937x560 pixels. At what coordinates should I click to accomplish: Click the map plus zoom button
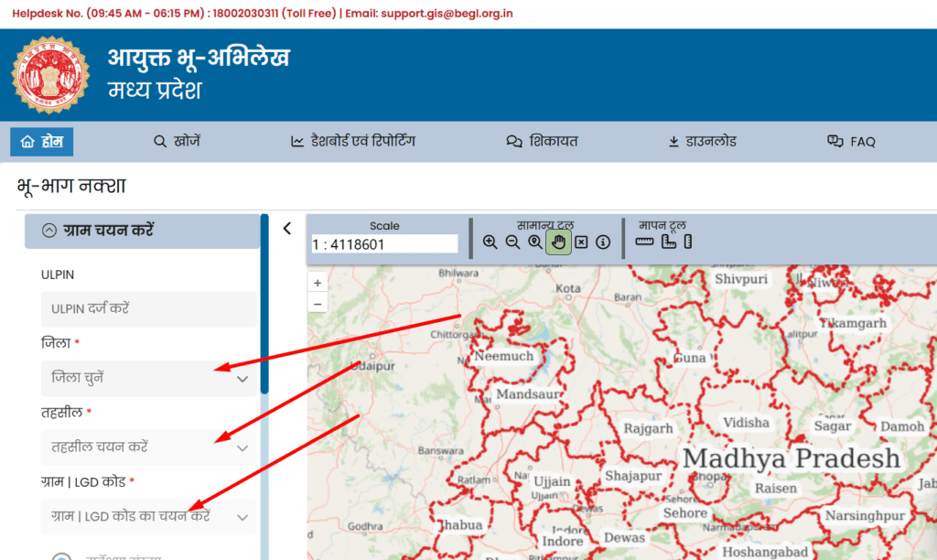pyautogui.click(x=318, y=283)
